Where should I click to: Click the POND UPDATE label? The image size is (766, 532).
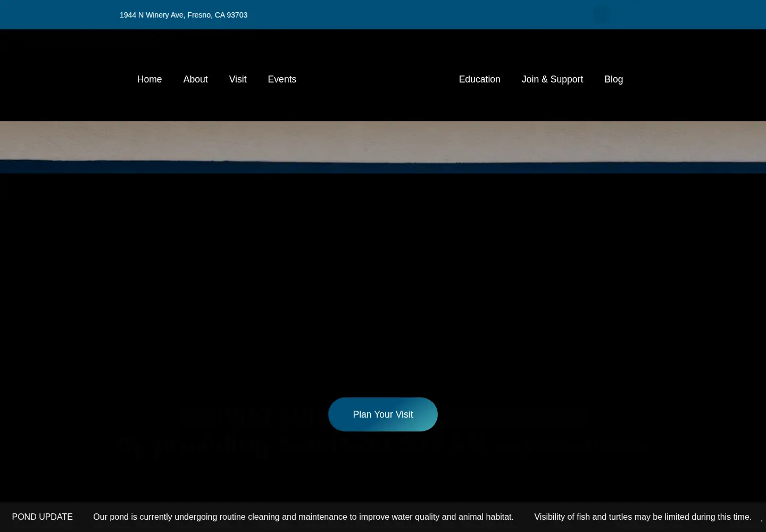pos(43,517)
